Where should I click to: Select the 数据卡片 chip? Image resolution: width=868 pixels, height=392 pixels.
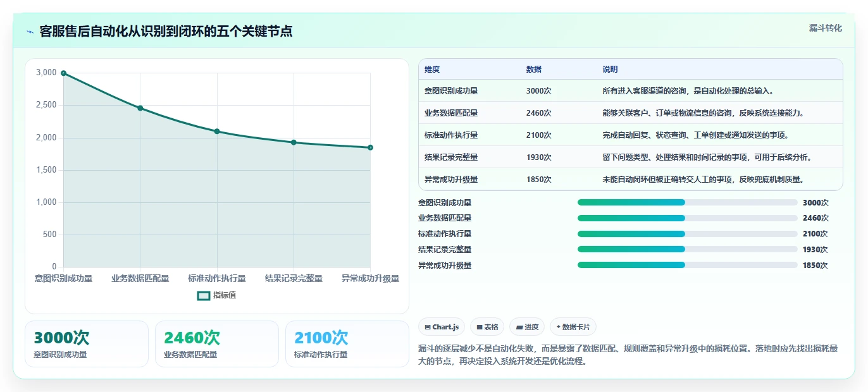point(573,327)
